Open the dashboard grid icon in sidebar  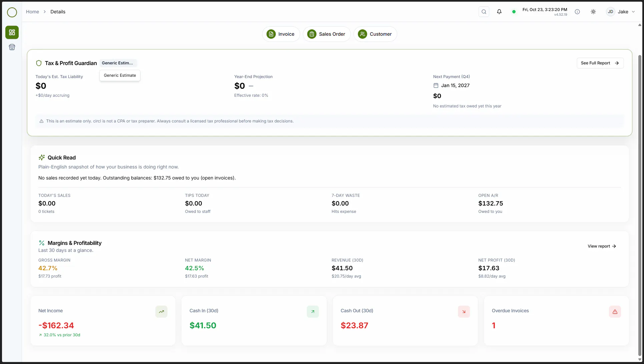[12, 32]
